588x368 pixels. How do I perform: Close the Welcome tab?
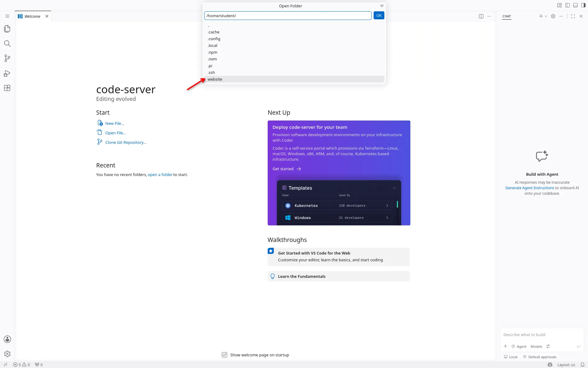tap(47, 16)
